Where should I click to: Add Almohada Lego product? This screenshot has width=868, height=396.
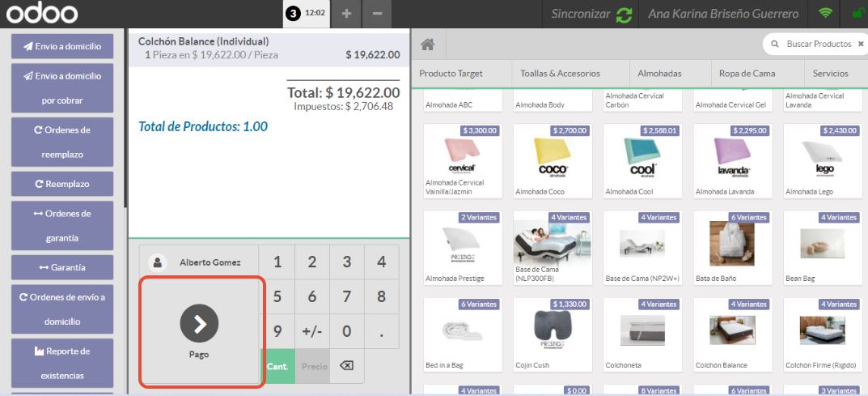823,161
